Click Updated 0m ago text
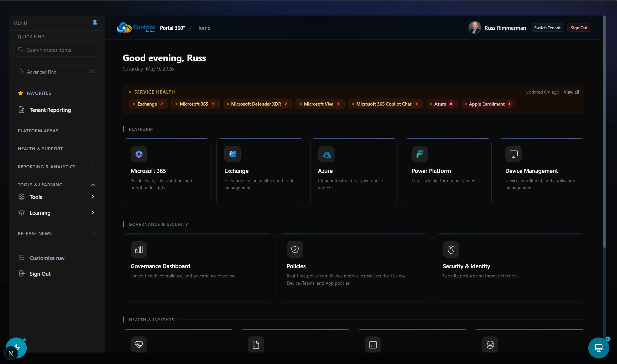The width and height of the screenshot is (617, 364). [542, 92]
